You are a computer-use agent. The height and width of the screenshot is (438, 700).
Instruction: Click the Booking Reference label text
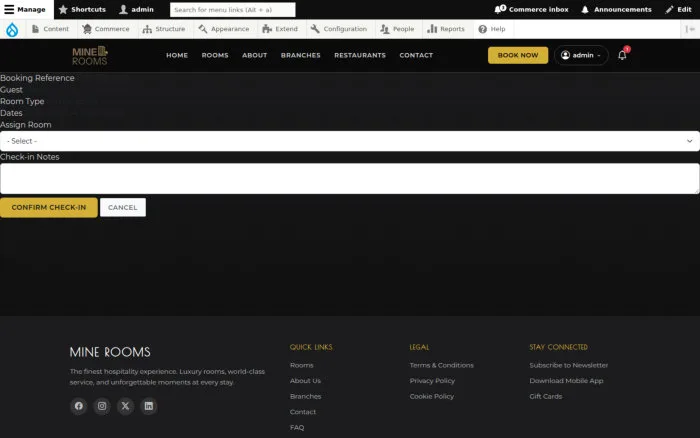[x=37, y=78]
